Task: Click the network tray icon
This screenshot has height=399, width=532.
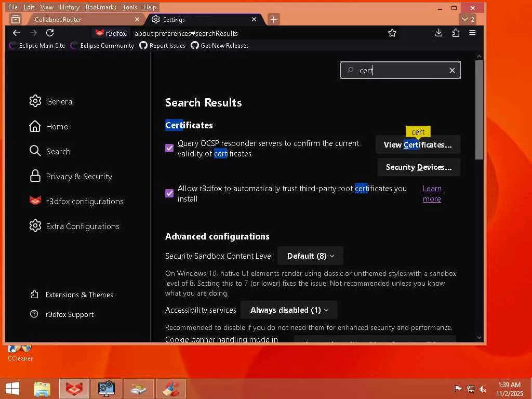Action: (x=471, y=389)
